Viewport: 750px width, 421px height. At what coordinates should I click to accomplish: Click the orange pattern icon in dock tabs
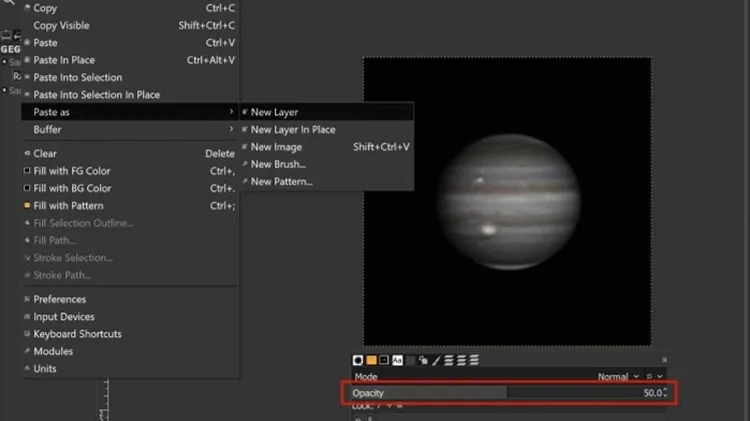click(x=371, y=360)
